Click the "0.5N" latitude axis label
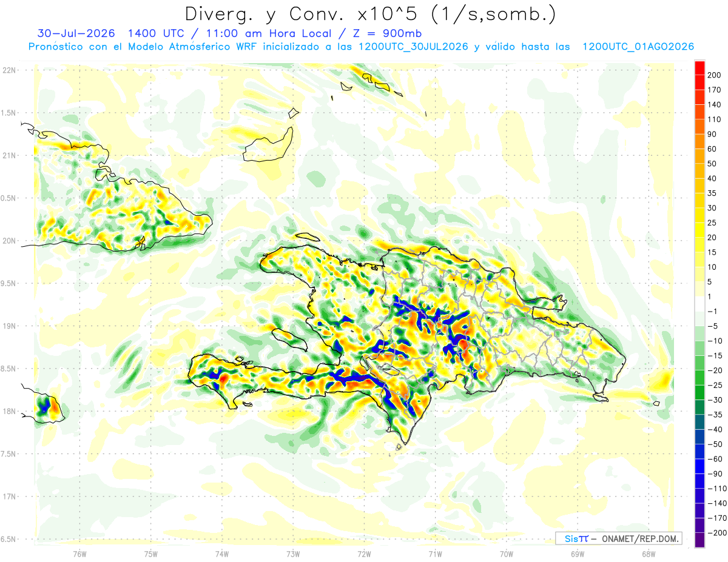This screenshot has width=728, height=562. (9, 198)
